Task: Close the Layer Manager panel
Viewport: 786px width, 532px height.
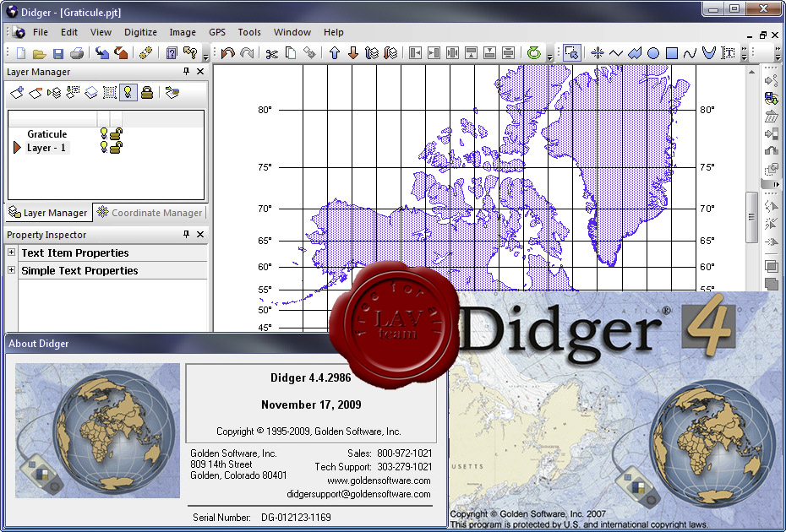Action: (200, 71)
